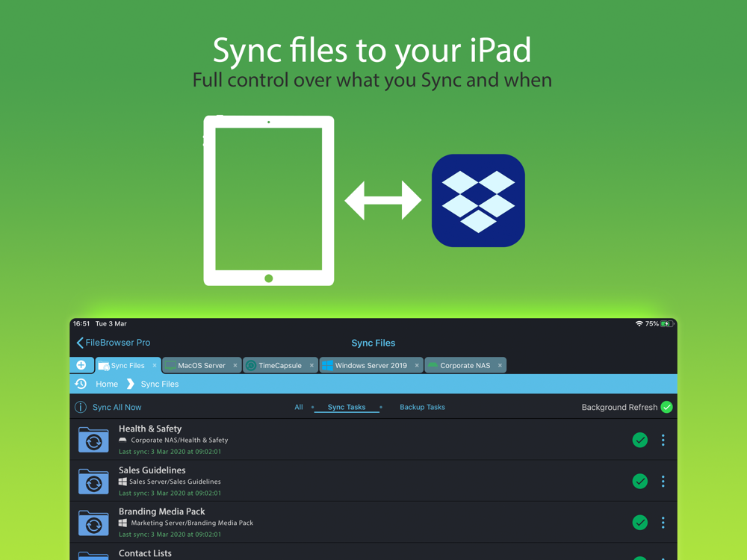Click path 'Marketing Server/Branding Media Pack'
747x560 pixels.
point(192,523)
